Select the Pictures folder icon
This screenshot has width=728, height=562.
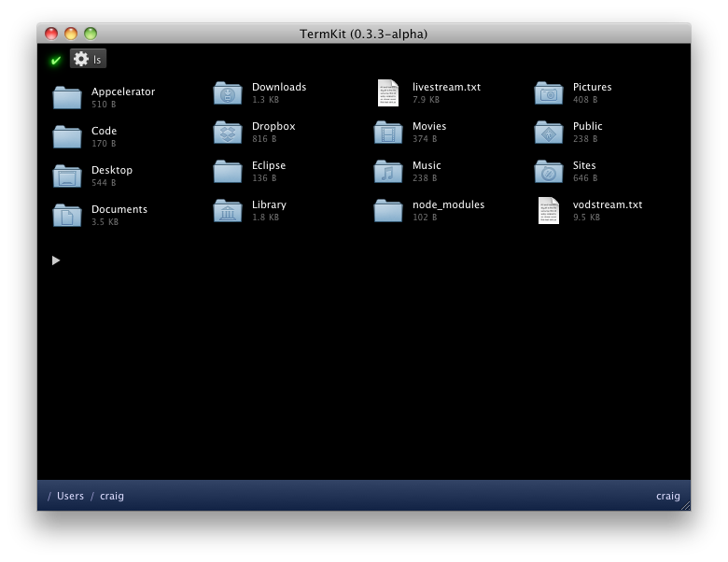tap(548, 93)
